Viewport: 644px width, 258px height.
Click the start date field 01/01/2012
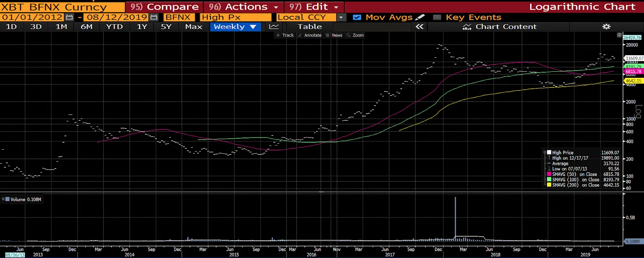pos(32,17)
